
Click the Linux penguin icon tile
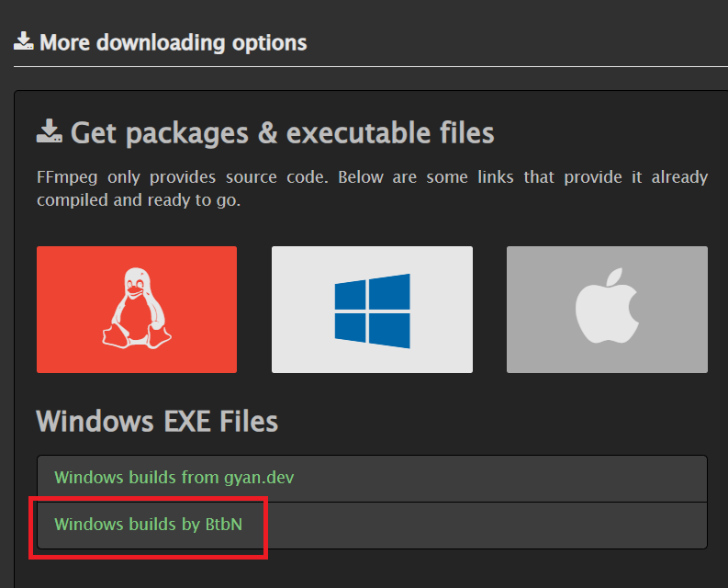tap(137, 310)
